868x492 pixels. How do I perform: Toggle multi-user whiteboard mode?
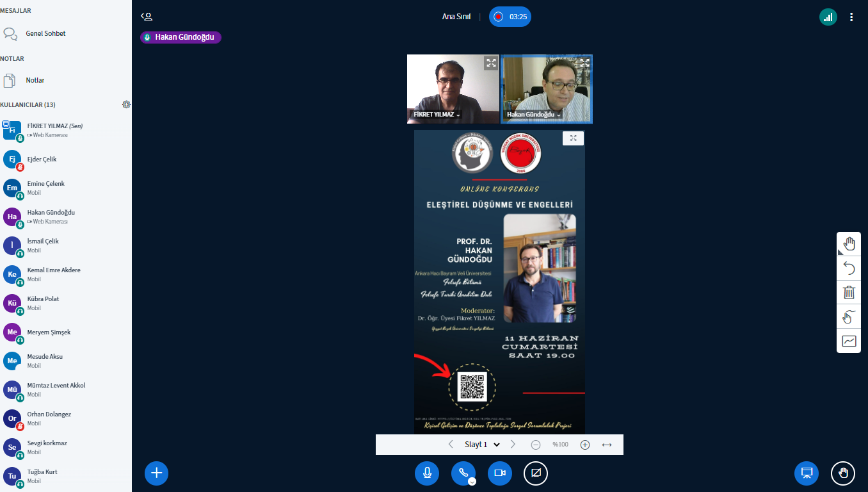849,316
